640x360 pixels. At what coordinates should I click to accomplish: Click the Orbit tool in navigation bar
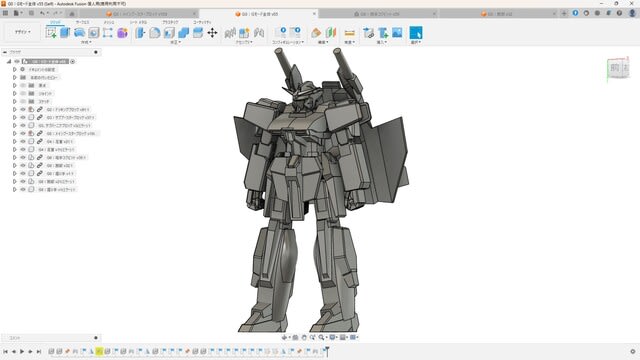[284, 337]
